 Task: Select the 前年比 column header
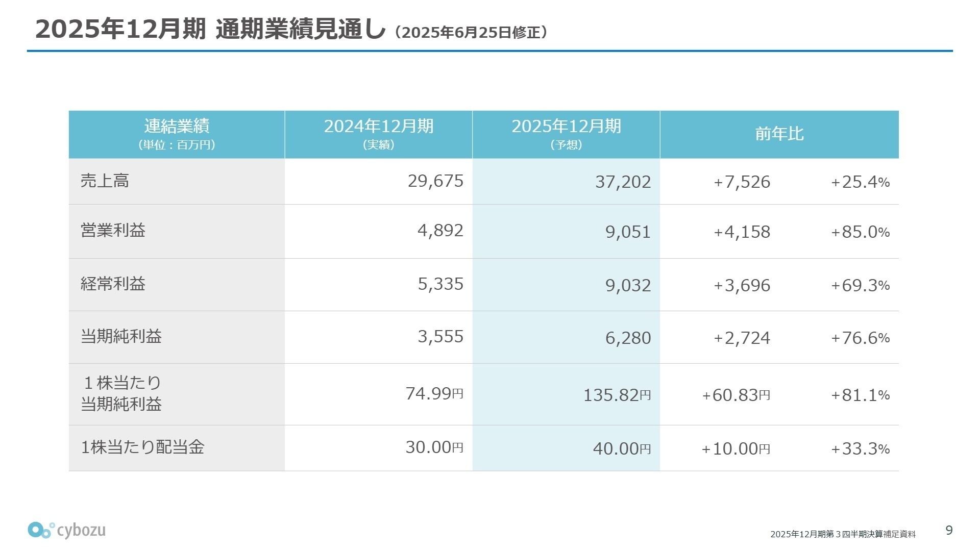(779, 134)
